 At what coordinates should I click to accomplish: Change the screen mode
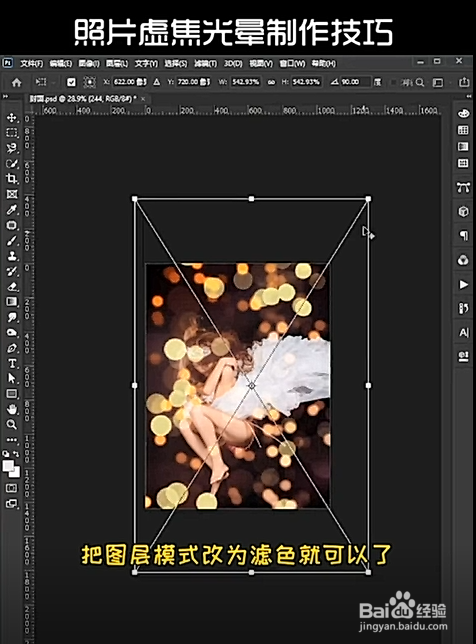[x=11, y=503]
